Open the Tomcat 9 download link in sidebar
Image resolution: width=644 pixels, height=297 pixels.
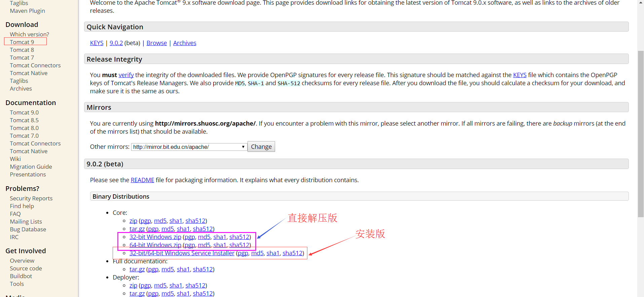coord(22,42)
